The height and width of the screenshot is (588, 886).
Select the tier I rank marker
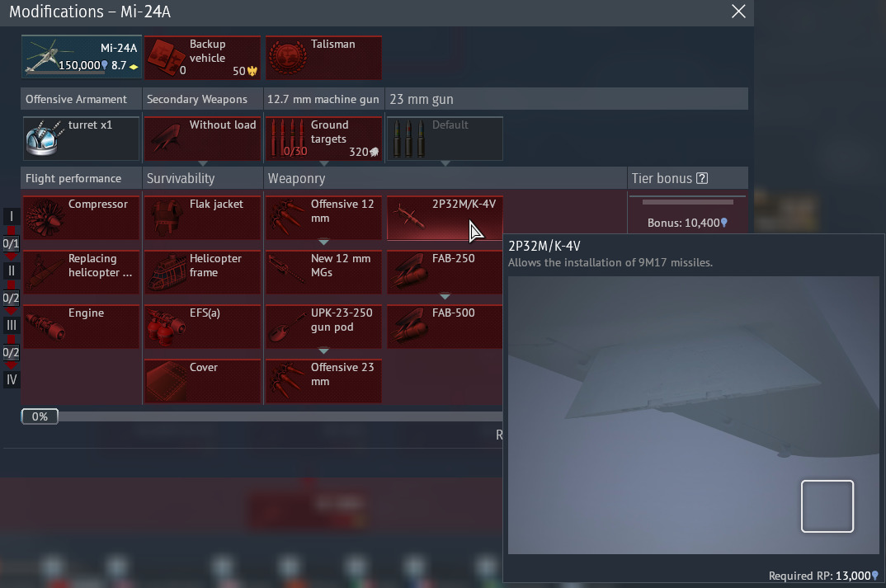pos(12,217)
